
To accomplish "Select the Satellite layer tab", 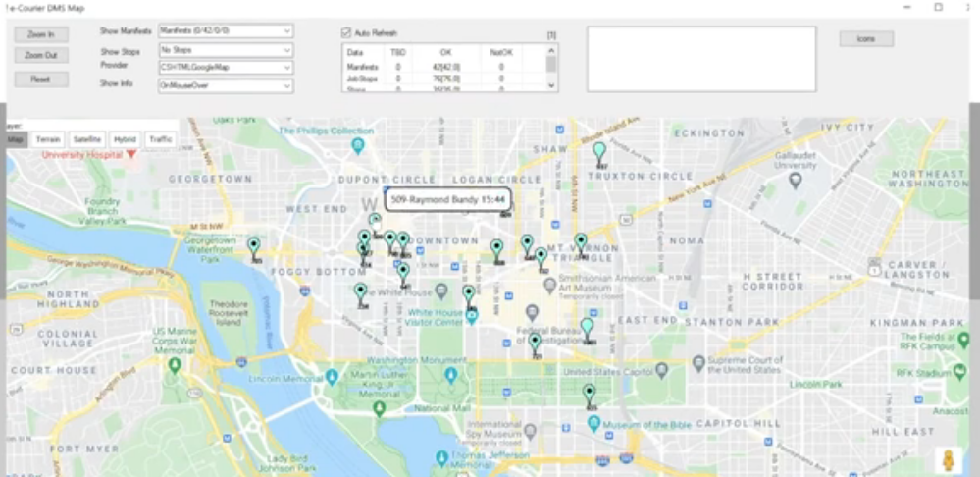I will (87, 139).
